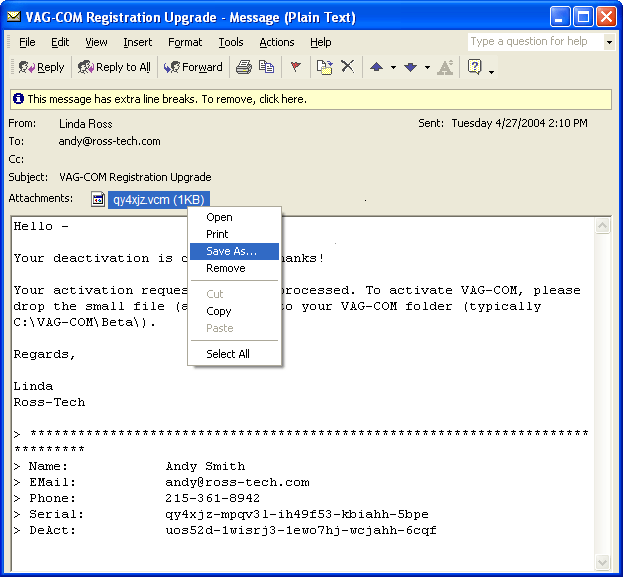The image size is (623, 577).
Task: Open the View menu
Action: tap(96, 42)
